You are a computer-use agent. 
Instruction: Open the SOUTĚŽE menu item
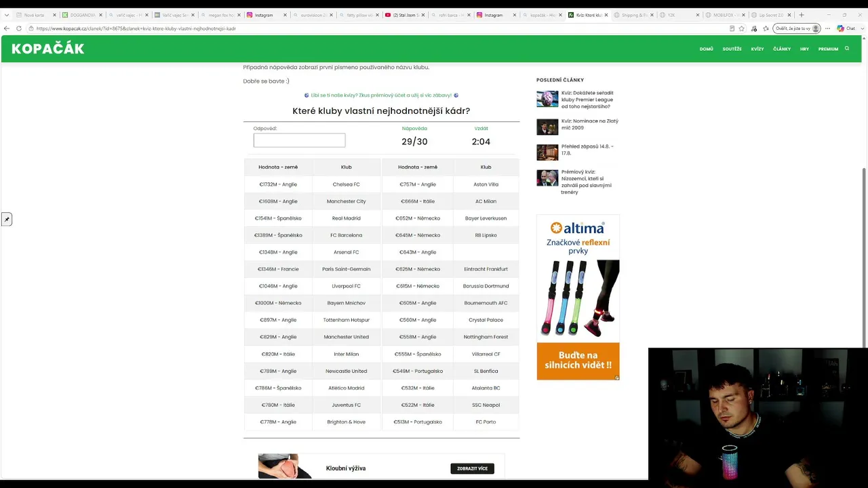(732, 49)
